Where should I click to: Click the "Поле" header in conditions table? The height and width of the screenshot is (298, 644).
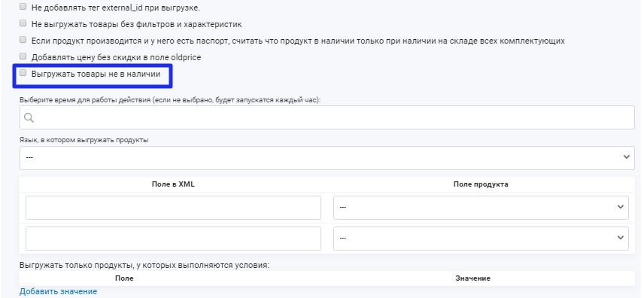click(124, 278)
